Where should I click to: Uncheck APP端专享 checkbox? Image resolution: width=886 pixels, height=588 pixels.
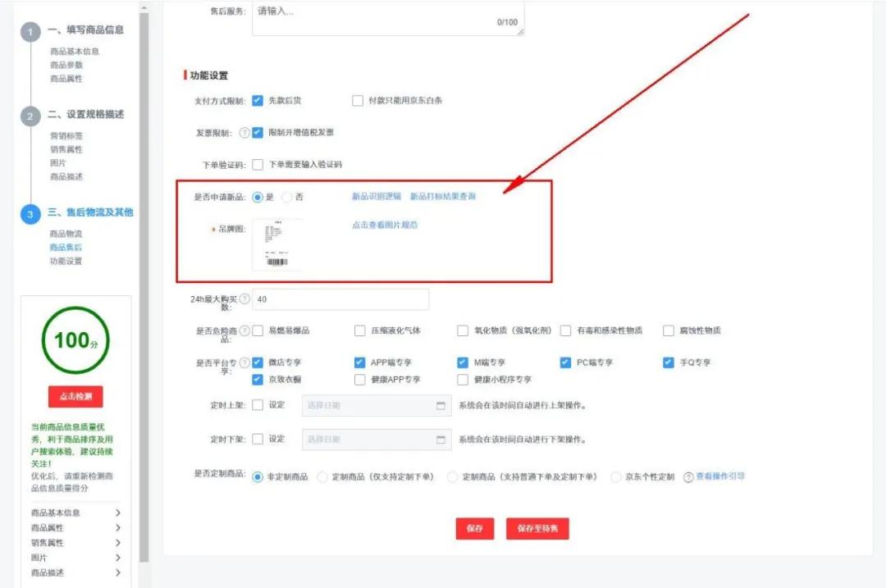point(359,361)
